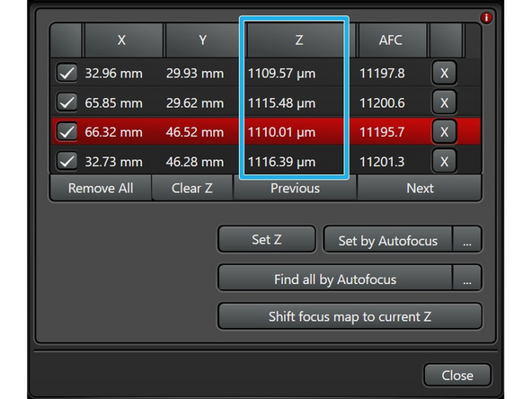Select the Z column header

click(x=298, y=40)
